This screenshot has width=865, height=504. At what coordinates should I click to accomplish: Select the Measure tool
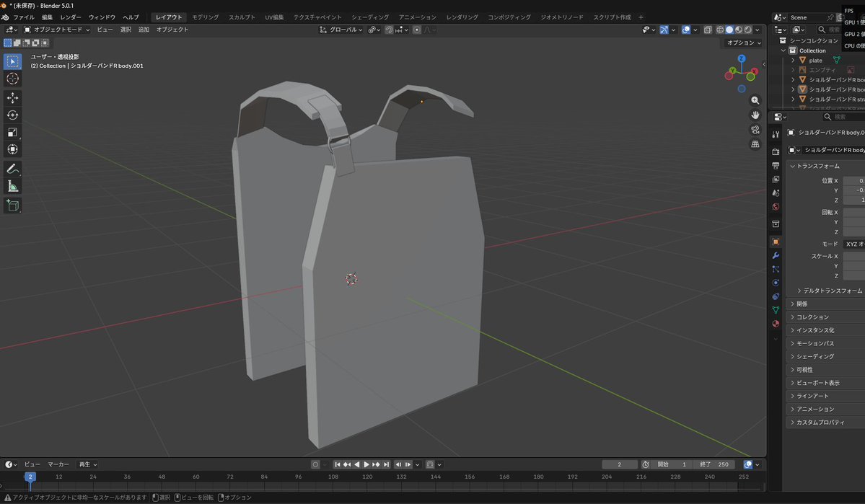point(12,186)
